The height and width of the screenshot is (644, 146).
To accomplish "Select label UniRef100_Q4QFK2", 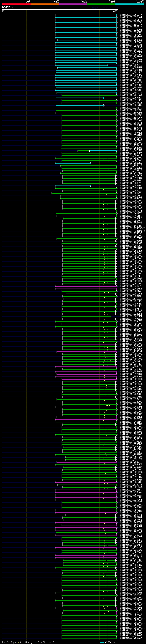I will click(x=131, y=289).
